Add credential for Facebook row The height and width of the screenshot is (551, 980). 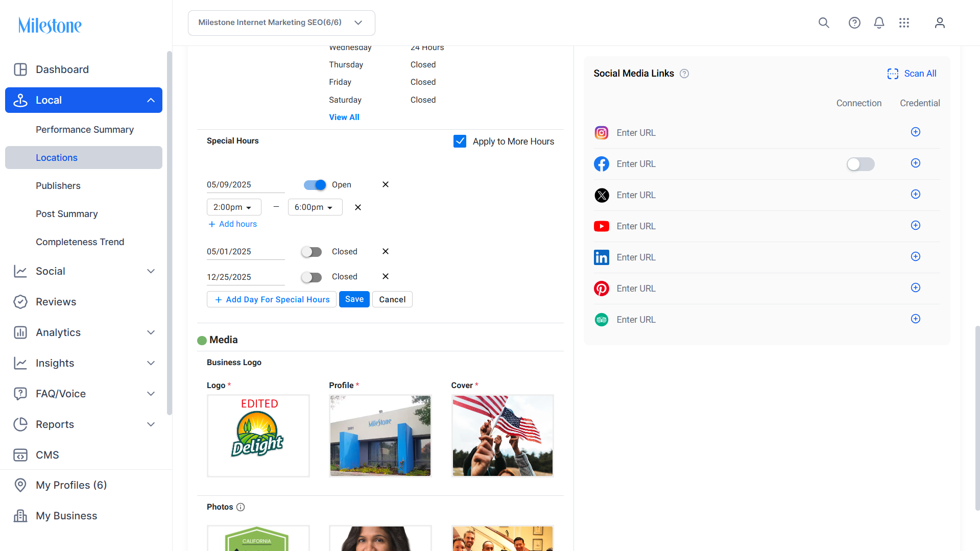pos(916,163)
